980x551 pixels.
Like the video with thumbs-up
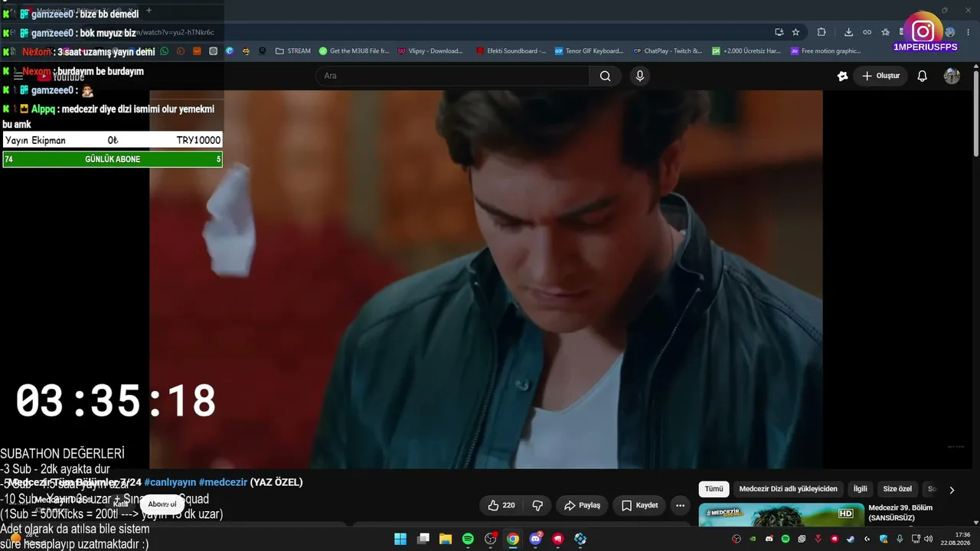(x=501, y=505)
